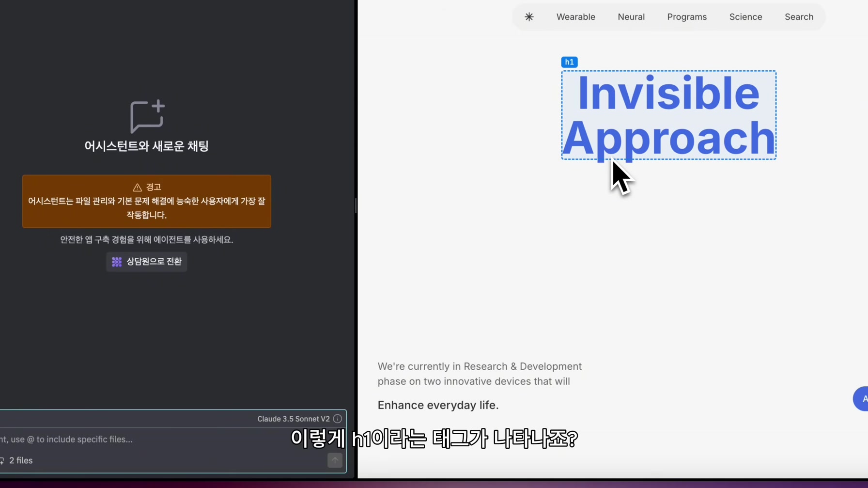This screenshot has height=488, width=868.
Task: Open the Wearable nav item
Action: coord(575,17)
